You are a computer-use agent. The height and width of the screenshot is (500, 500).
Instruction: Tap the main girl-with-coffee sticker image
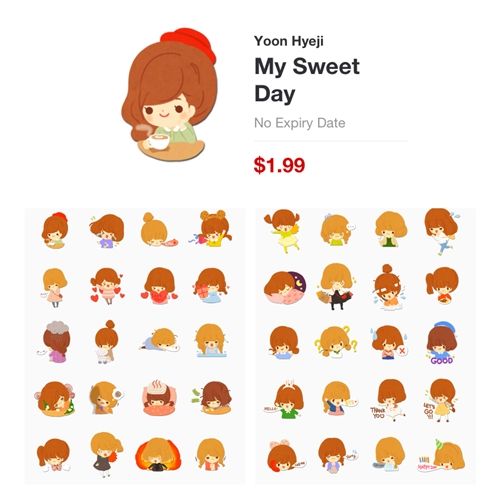169,95
